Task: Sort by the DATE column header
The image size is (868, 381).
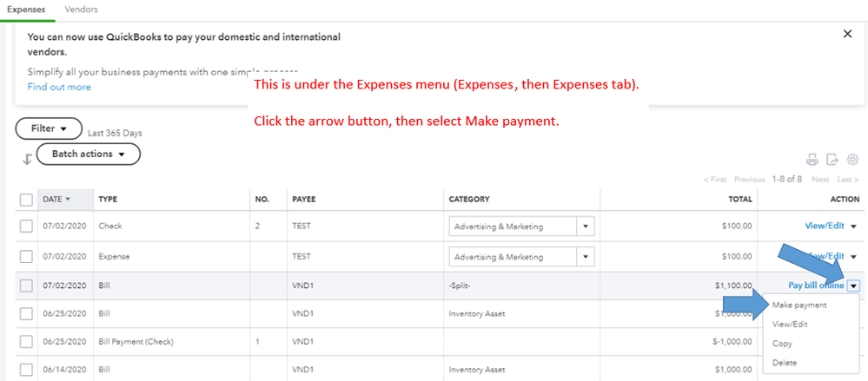Action: [x=56, y=199]
